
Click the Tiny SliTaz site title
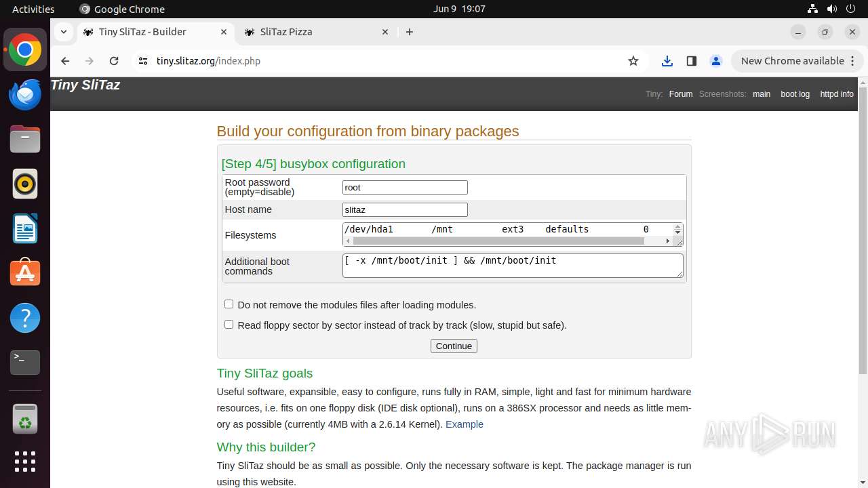pyautogui.click(x=85, y=85)
